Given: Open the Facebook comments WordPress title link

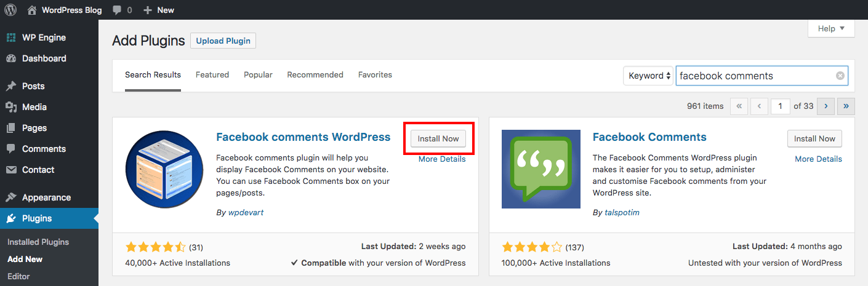Looking at the screenshot, I should tap(303, 137).
